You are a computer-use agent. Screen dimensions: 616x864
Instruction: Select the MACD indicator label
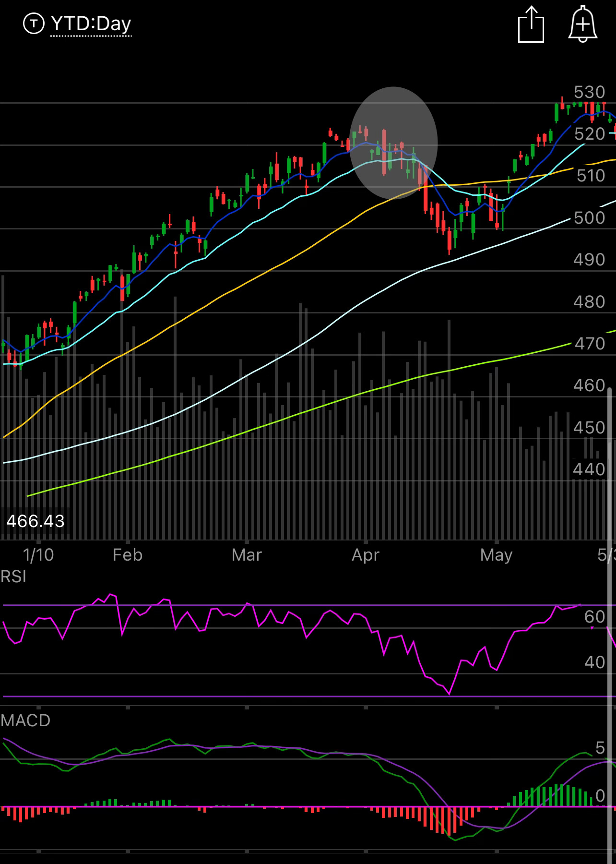(25, 720)
